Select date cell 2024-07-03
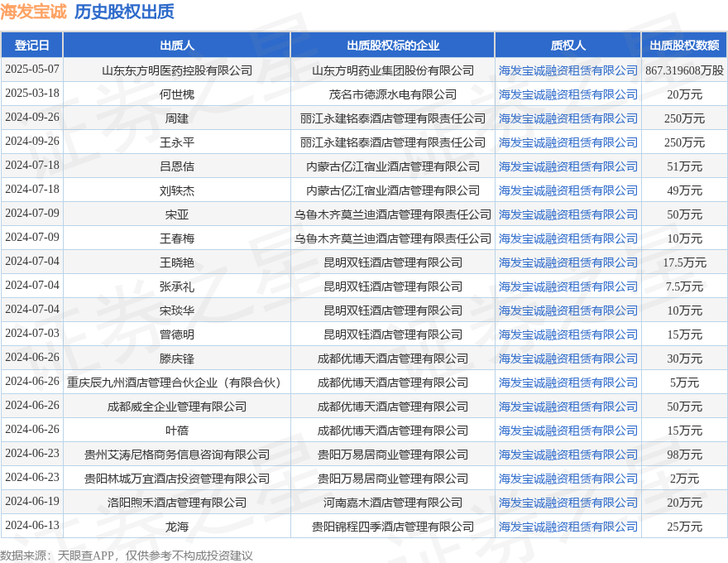728x563 pixels. tap(32, 333)
